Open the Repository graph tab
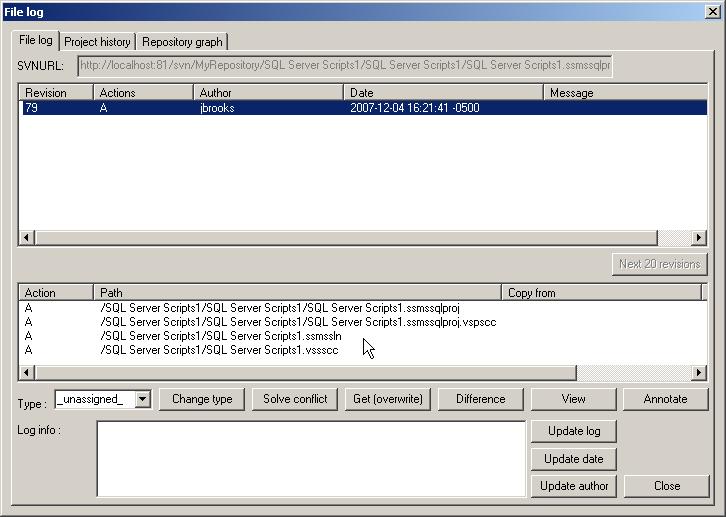 click(182, 42)
